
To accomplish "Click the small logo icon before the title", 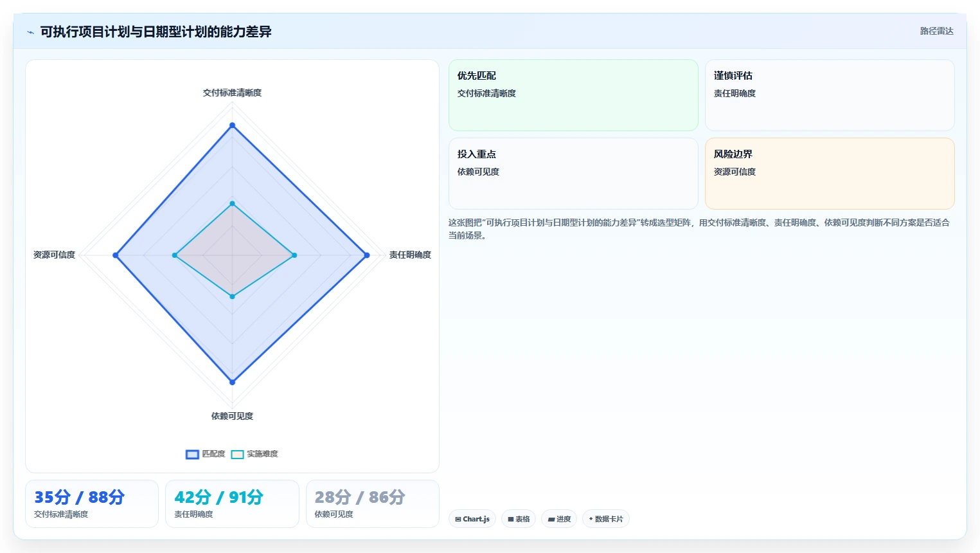I will coord(30,32).
